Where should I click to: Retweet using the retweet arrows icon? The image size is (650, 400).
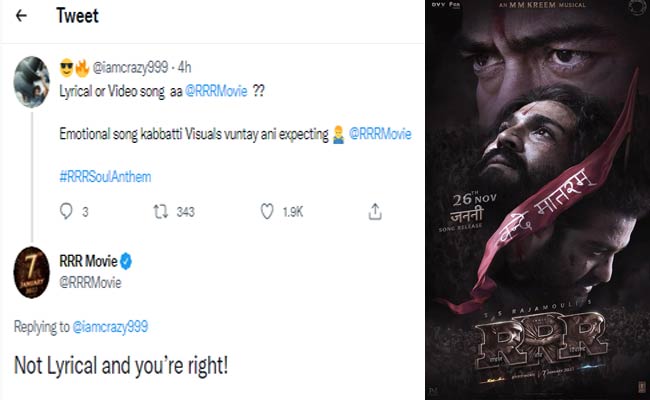pyautogui.click(x=159, y=211)
